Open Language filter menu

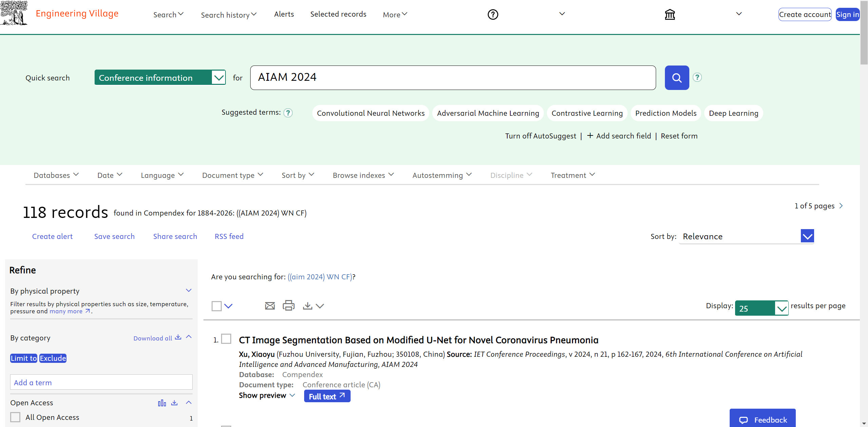(x=162, y=175)
